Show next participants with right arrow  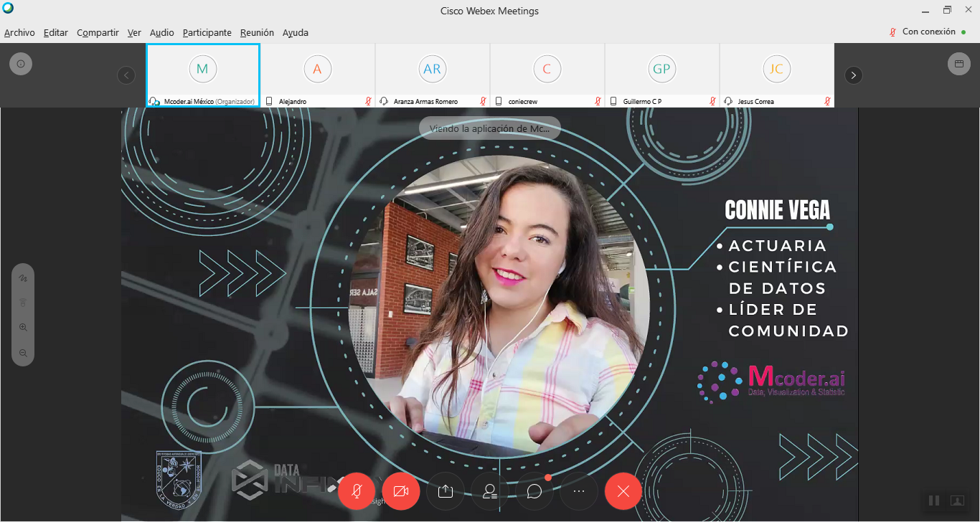pos(853,75)
